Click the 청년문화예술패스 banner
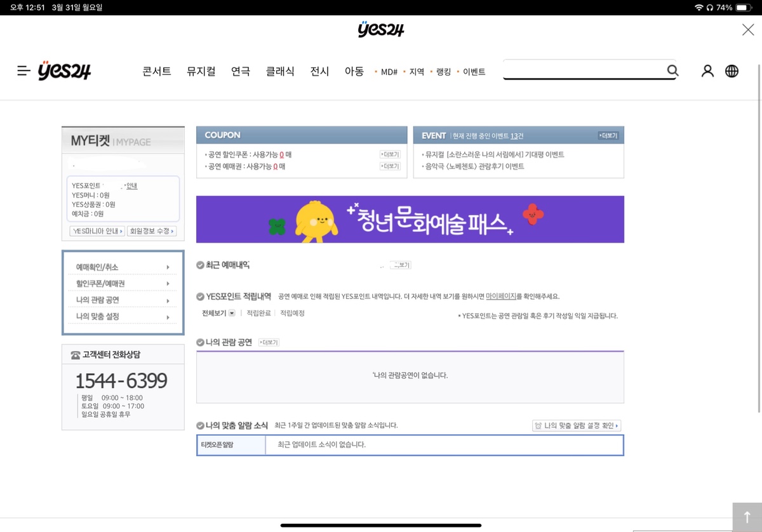 point(410,219)
